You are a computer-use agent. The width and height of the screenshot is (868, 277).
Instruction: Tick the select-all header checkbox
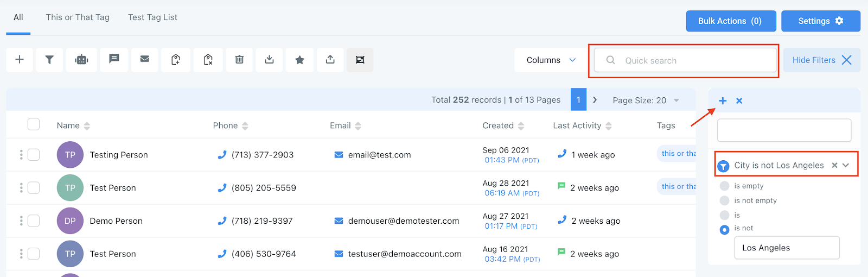pos(34,124)
